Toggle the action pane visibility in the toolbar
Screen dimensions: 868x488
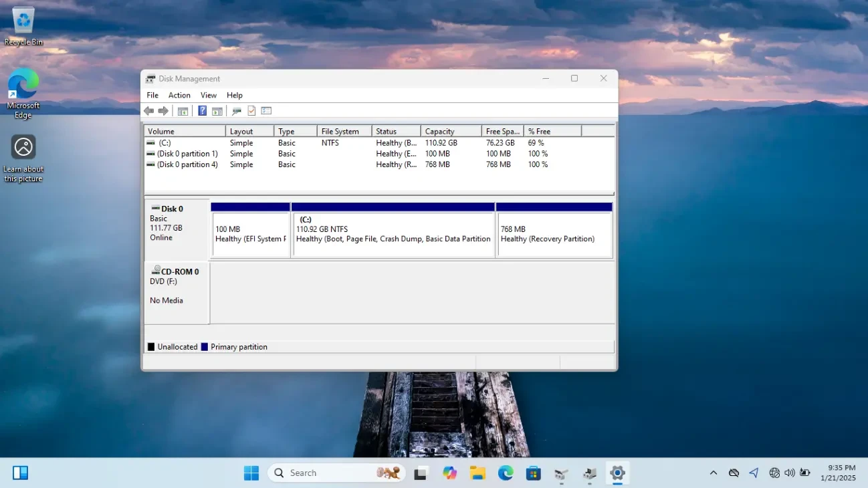tap(217, 110)
